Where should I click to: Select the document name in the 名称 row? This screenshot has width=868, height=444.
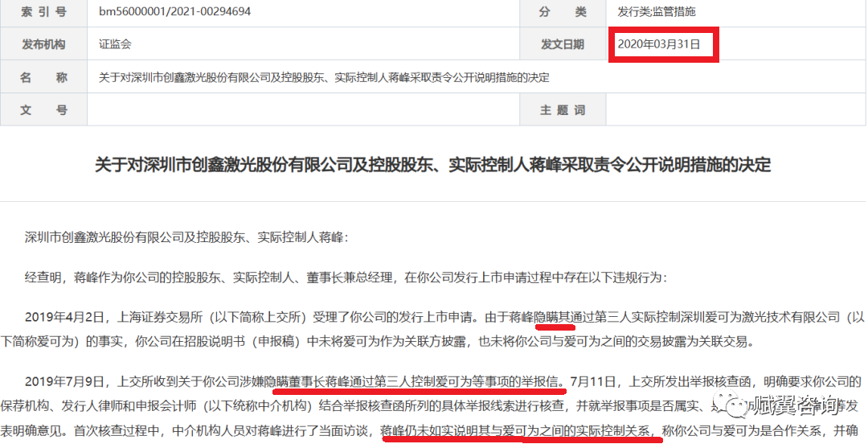tap(324, 77)
